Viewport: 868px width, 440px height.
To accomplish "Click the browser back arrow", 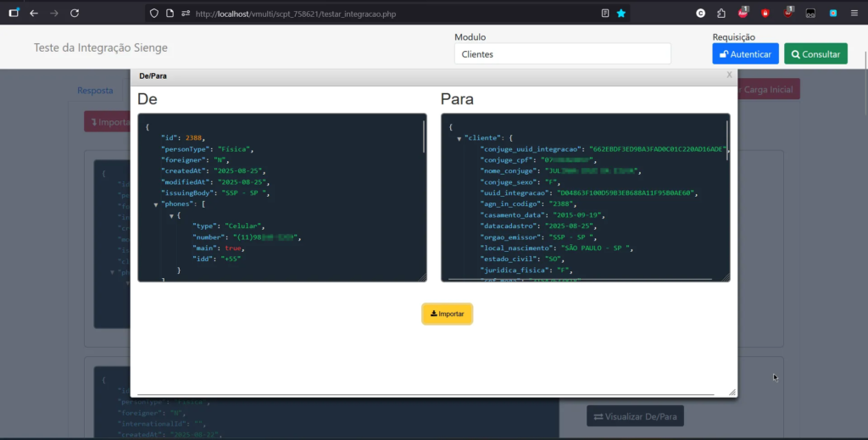I will pos(34,14).
